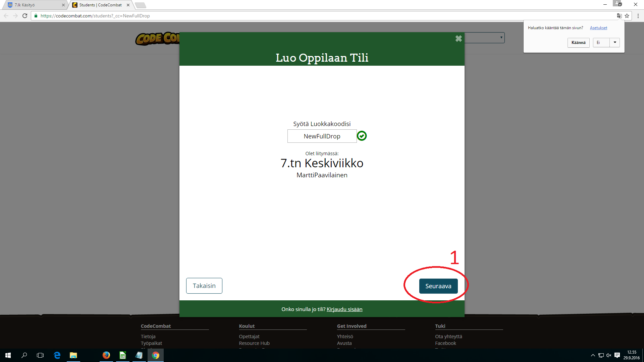The height and width of the screenshot is (362, 644).
Task: Open Firefox from the taskbar
Action: pyautogui.click(x=106, y=355)
